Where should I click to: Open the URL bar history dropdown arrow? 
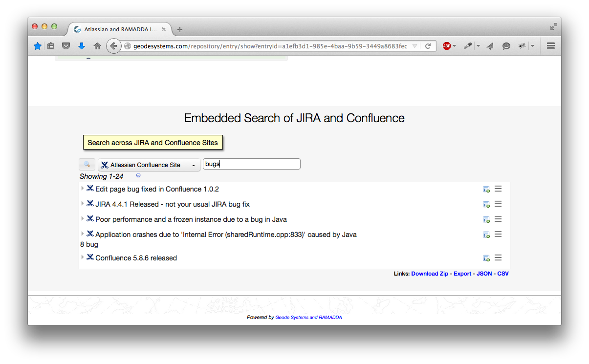[x=415, y=46]
